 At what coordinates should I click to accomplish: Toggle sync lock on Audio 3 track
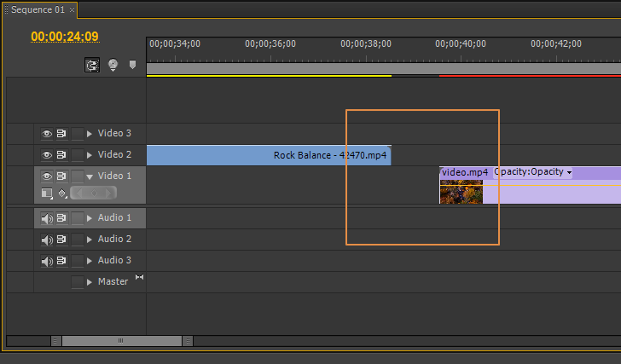pos(61,261)
